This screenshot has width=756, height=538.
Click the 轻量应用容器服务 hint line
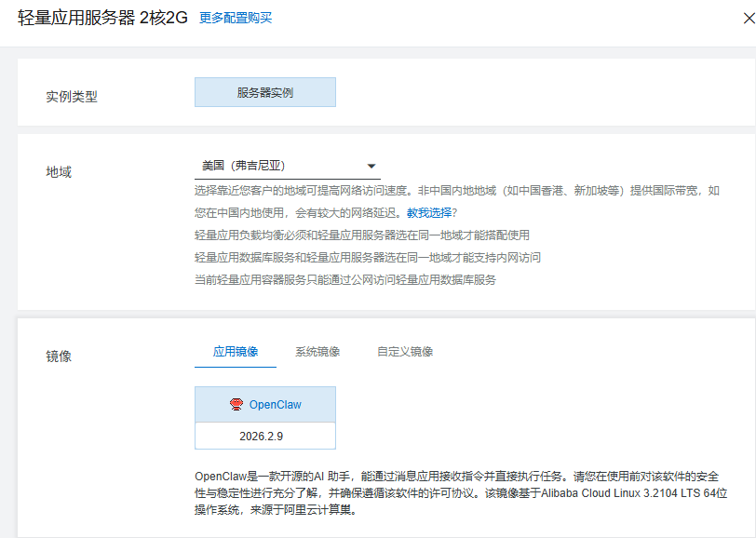click(x=344, y=280)
